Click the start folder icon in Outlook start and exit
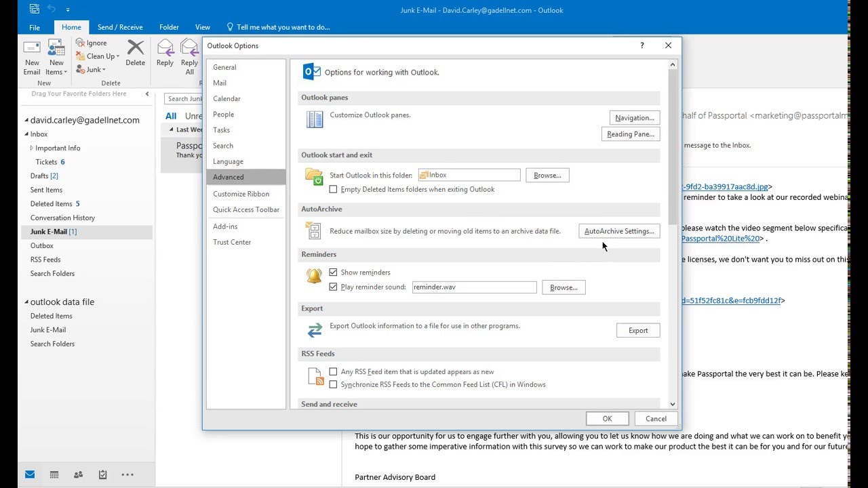Image resolution: width=868 pixels, height=488 pixels. [314, 176]
